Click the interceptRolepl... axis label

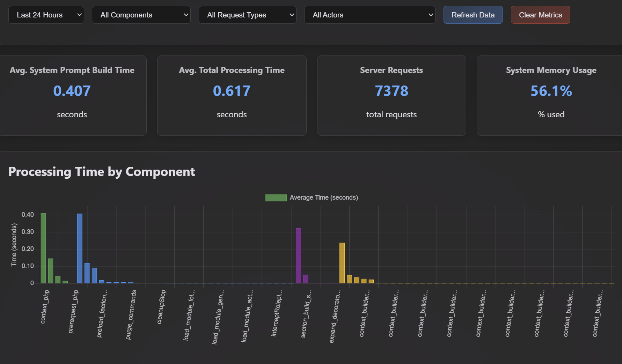coord(277,313)
